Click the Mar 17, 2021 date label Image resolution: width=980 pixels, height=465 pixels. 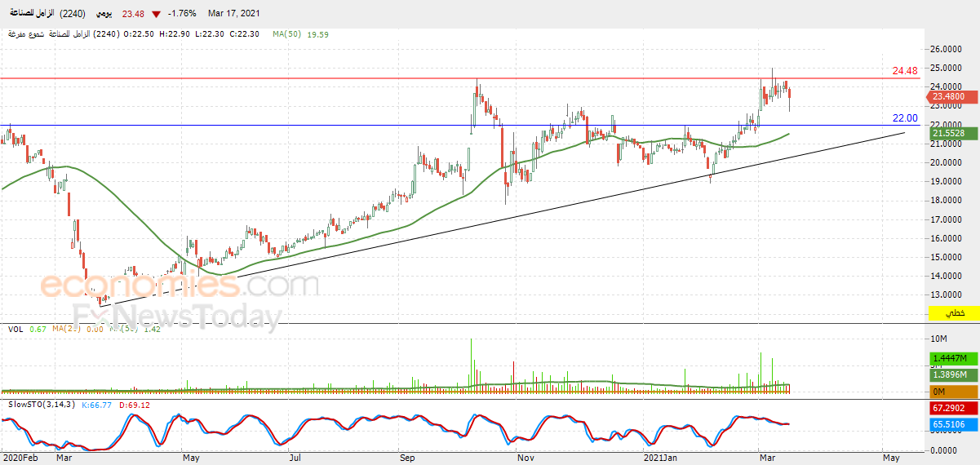click(235, 14)
